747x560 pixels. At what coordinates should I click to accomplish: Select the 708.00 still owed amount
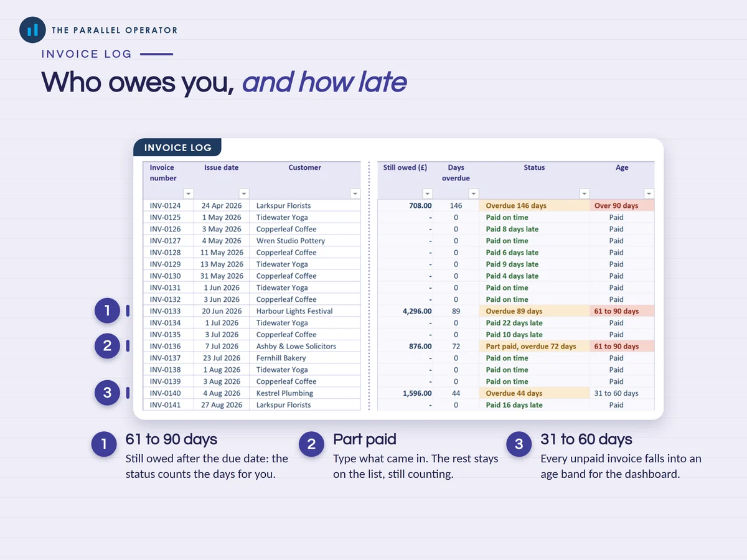click(420, 205)
